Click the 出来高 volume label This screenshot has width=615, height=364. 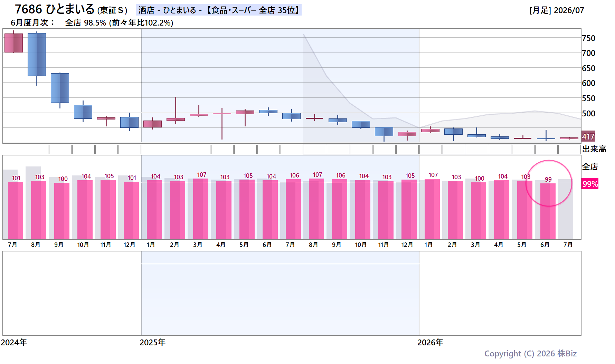(x=594, y=149)
